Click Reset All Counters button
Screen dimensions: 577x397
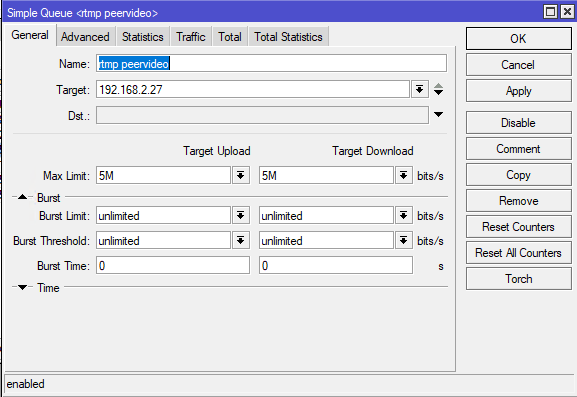pyautogui.click(x=518, y=253)
